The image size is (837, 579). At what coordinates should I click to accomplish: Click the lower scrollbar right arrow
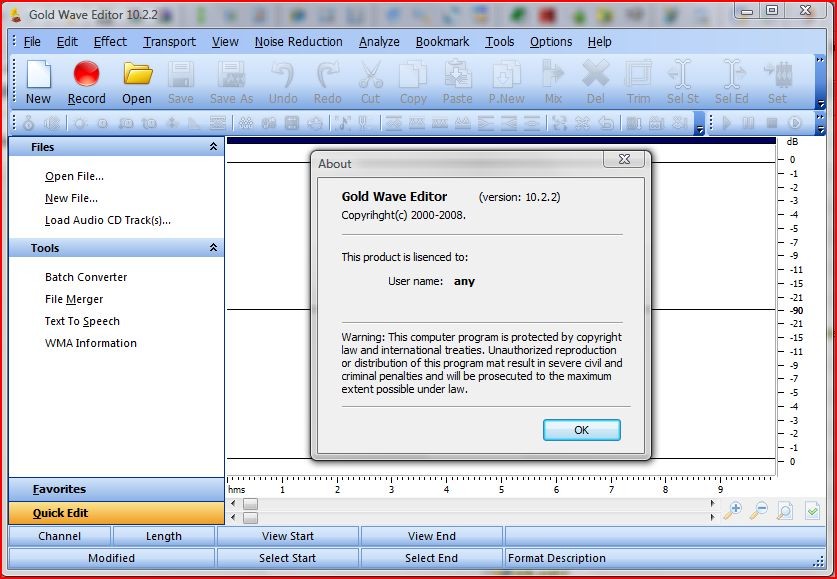click(x=712, y=518)
